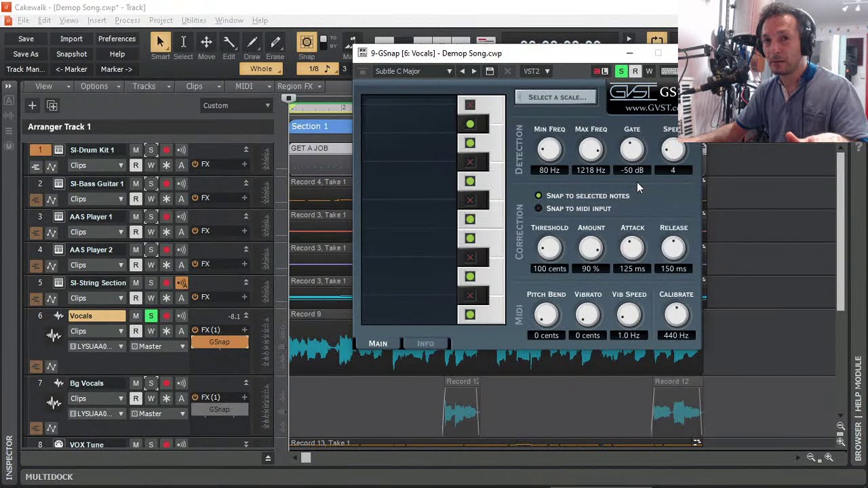868x488 pixels.
Task: Open LYSUAA0 input dropdown on Vocals track
Action: (x=96, y=346)
